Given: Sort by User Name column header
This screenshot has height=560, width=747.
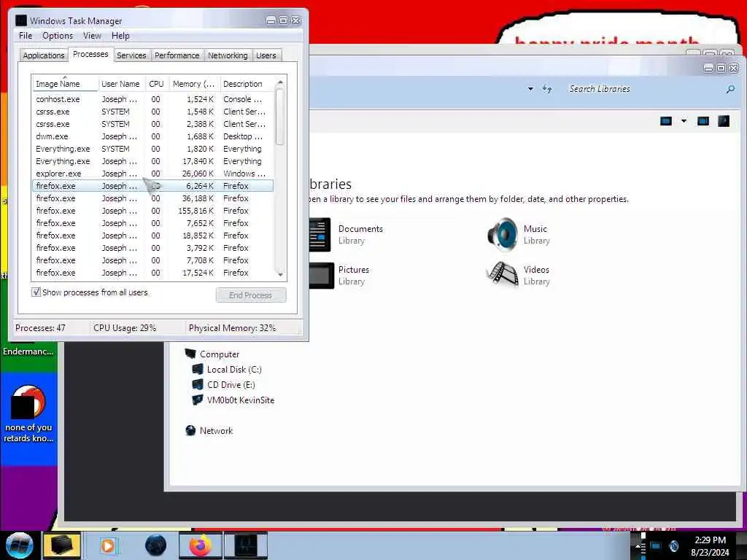Looking at the screenshot, I should tap(121, 84).
